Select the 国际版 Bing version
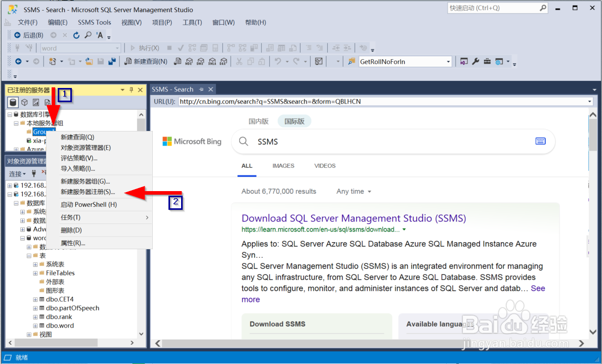 pos(294,121)
